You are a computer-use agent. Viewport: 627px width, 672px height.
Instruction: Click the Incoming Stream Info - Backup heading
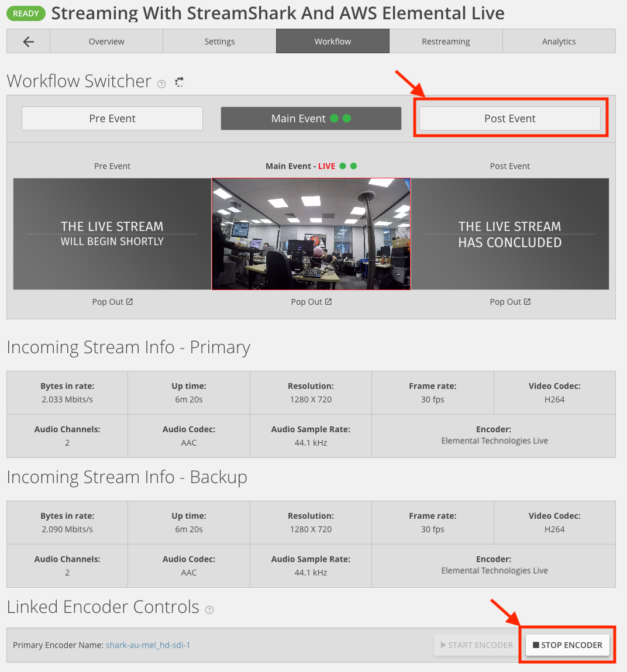click(127, 477)
